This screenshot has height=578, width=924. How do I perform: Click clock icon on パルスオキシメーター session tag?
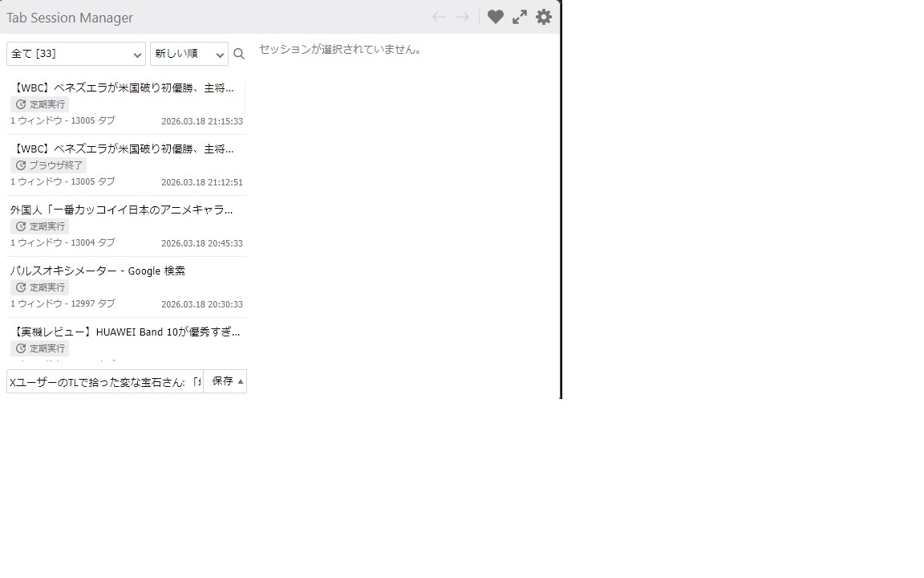tap(21, 287)
